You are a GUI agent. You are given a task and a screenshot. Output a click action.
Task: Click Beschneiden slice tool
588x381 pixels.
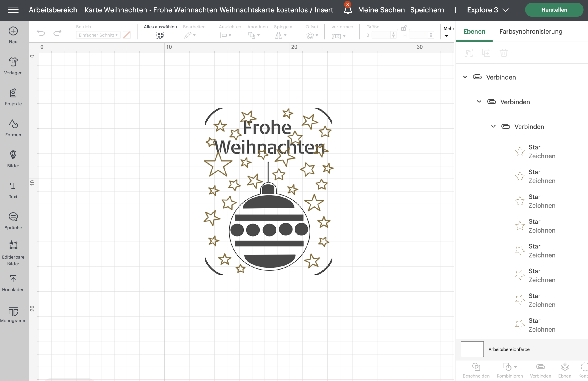tap(476, 370)
